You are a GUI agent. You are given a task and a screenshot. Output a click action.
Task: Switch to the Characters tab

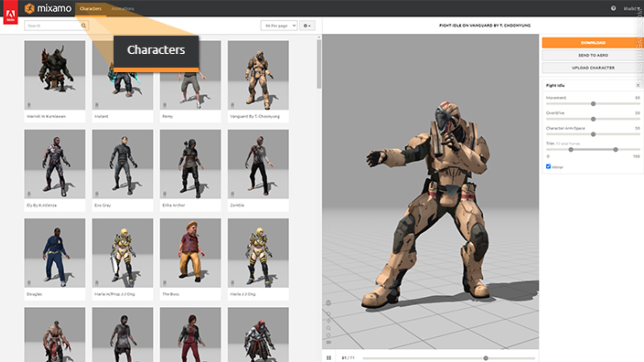click(x=92, y=9)
